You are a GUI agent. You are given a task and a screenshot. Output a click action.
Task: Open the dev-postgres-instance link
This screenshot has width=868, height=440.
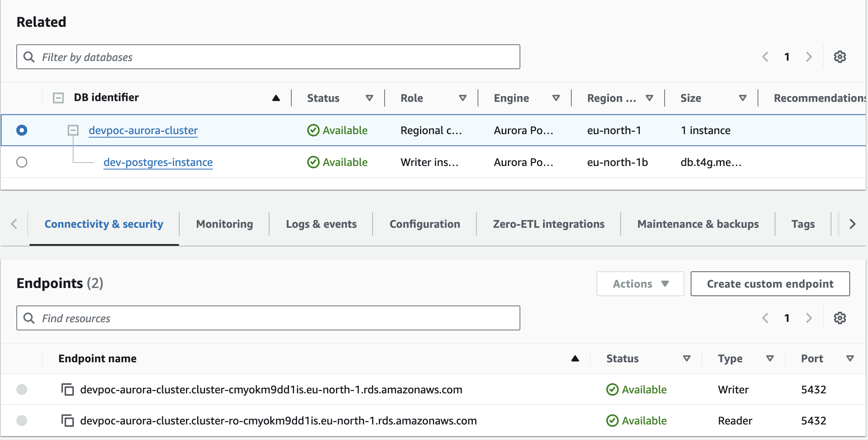click(158, 162)
